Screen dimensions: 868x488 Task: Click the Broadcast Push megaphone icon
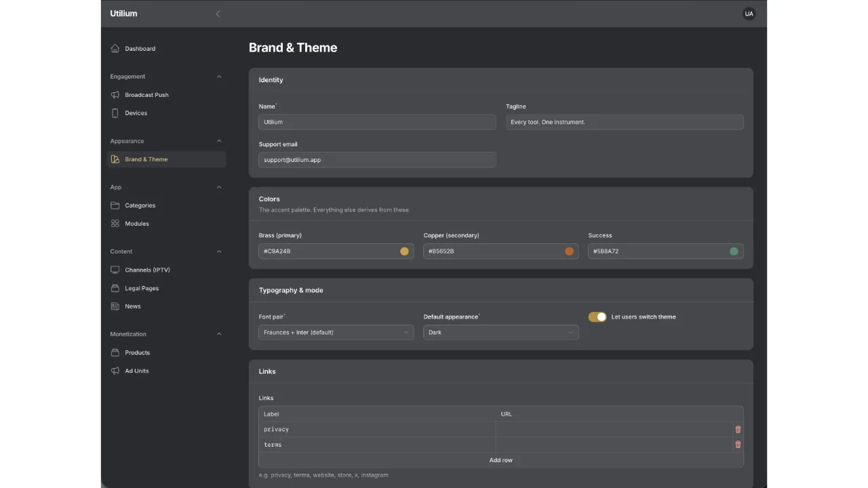click(x=115, y=95)
